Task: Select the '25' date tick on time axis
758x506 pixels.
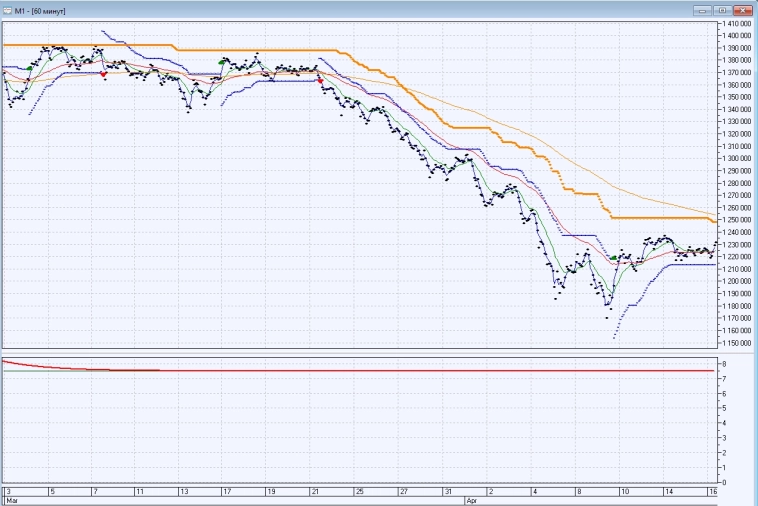Action: click(359, 491)
